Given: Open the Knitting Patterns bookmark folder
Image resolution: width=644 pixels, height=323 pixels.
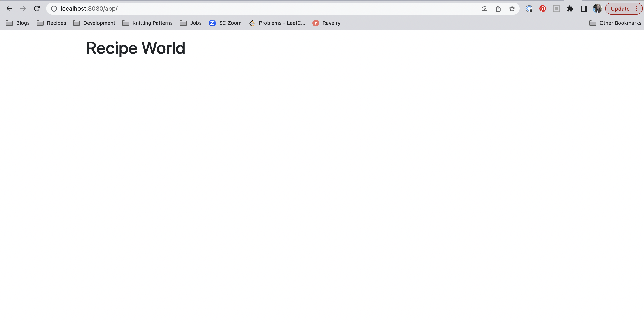Looking at the screenshot, I should [x=147, y=23].
